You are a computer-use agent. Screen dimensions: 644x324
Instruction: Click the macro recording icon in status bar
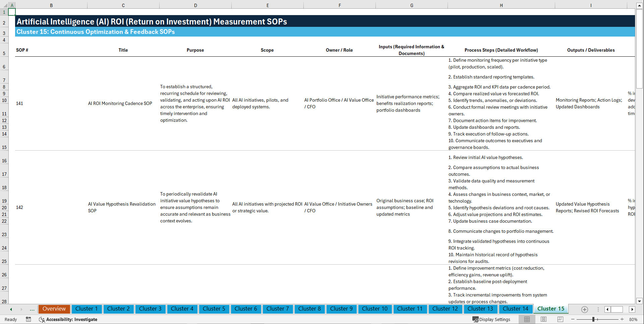(28, 319)
